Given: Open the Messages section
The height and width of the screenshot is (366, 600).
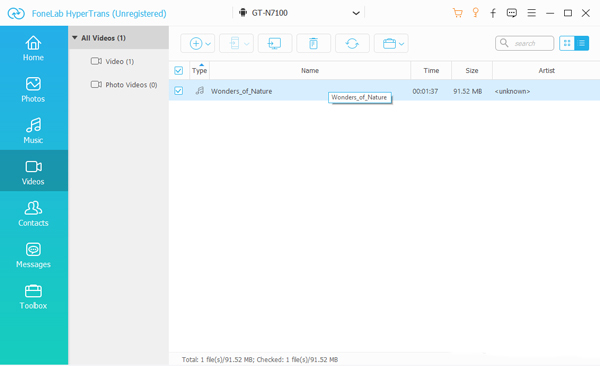Looking at the screenshot, I should click(34, 255).
